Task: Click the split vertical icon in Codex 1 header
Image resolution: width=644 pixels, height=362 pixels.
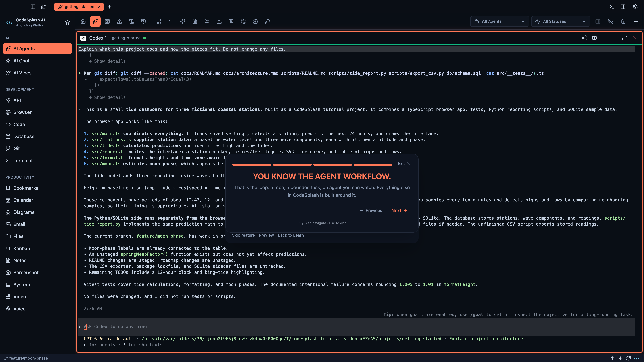Action: point(594,38)
